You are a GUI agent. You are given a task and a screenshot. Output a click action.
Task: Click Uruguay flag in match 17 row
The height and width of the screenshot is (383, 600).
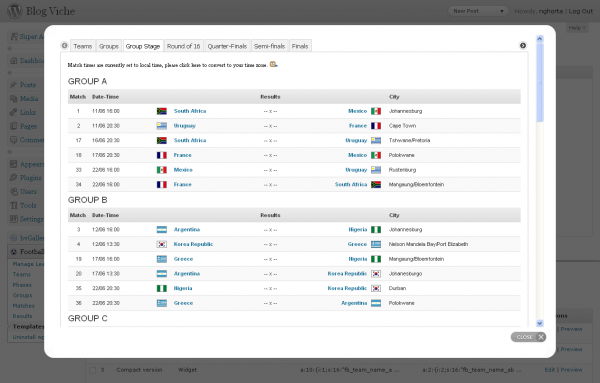[376, 140]
